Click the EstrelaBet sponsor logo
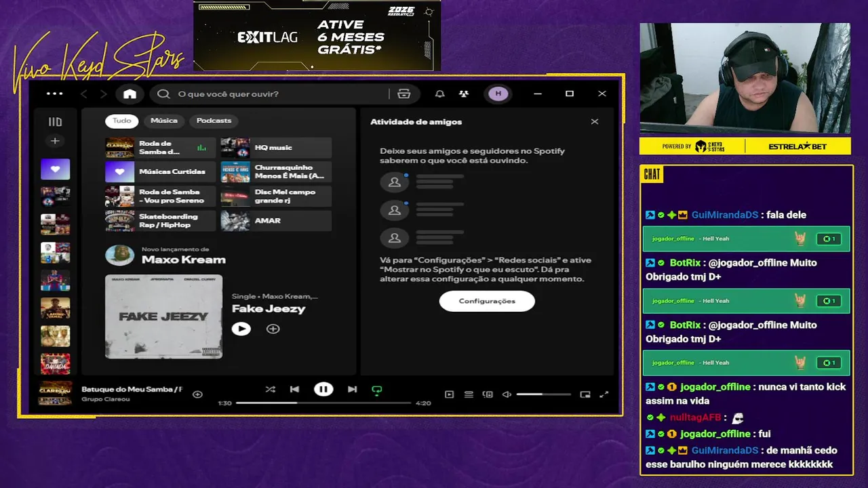 point(798,146)
